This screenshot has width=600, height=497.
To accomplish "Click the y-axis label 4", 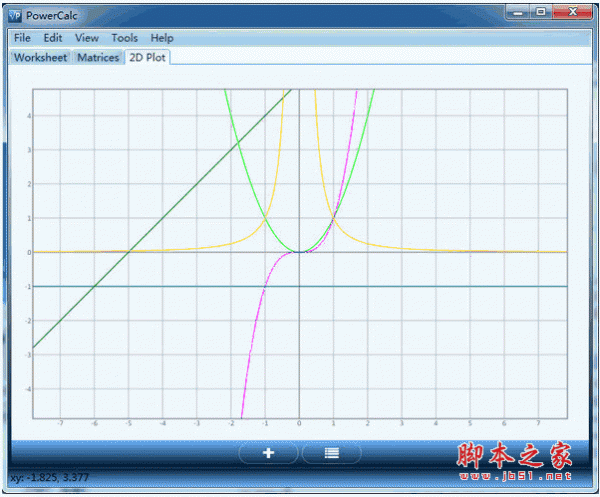I will click(x=29, y=116).
